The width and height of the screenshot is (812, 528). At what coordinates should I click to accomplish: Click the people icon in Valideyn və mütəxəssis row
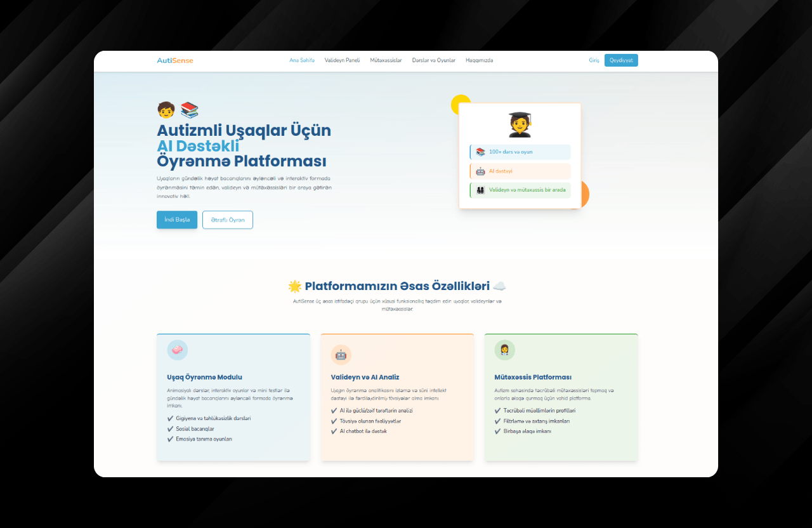click(x=480, y=190)
